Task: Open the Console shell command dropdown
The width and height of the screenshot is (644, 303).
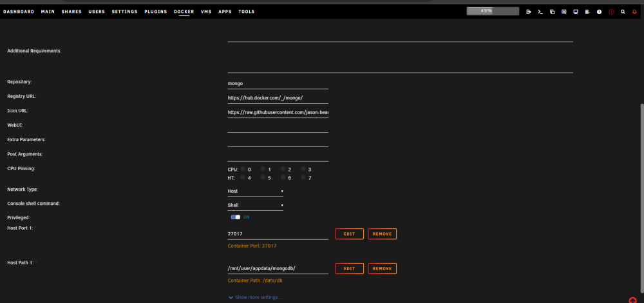Action: click(256, 205)
